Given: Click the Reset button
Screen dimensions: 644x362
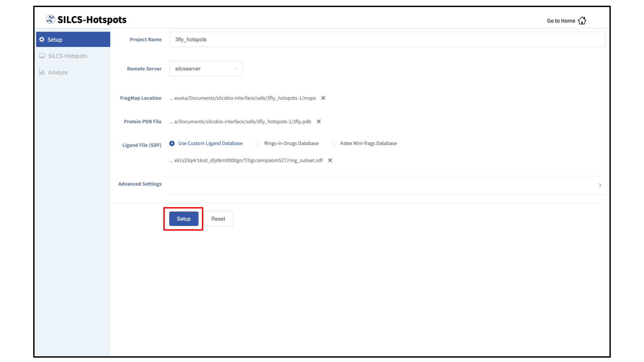Looking at the screenshot, I should [x=218, y=219].
